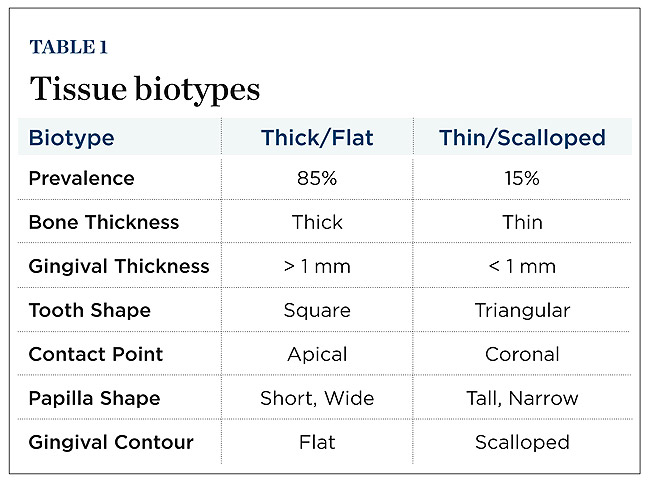Click the "Gingival Thickness" row label
This screenshot has height=480, width=650.
coord(119,266)
